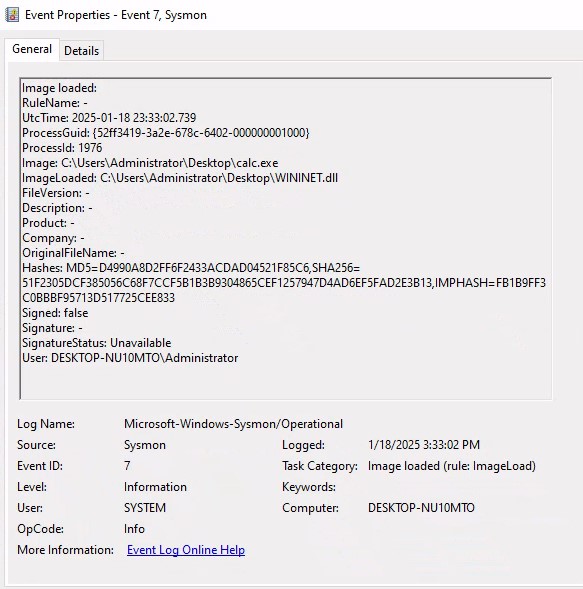Switch to the Details tab
The image size is (583, 589).
tap(82, 51)
